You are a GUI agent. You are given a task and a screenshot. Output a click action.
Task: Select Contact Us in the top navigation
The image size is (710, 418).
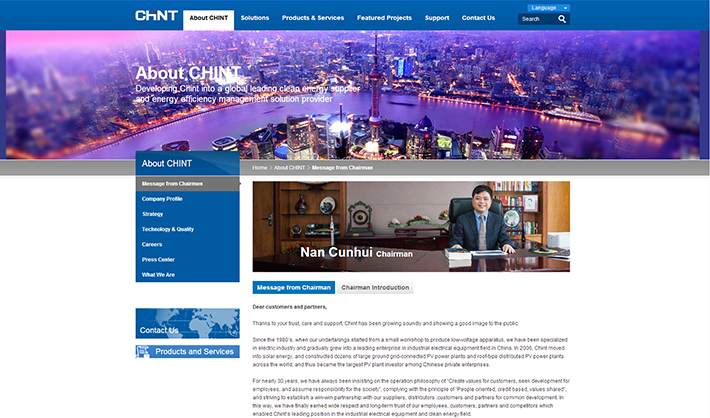[478, 18]
